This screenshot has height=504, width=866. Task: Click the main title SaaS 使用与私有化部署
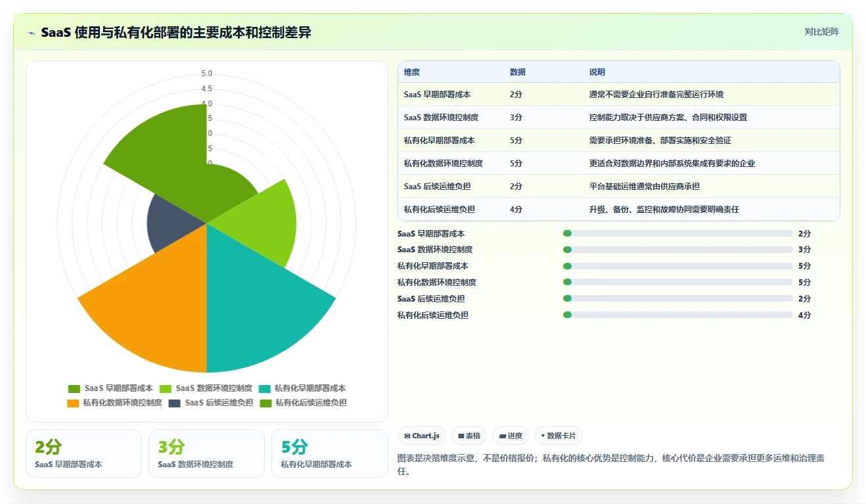click(176, 33)
